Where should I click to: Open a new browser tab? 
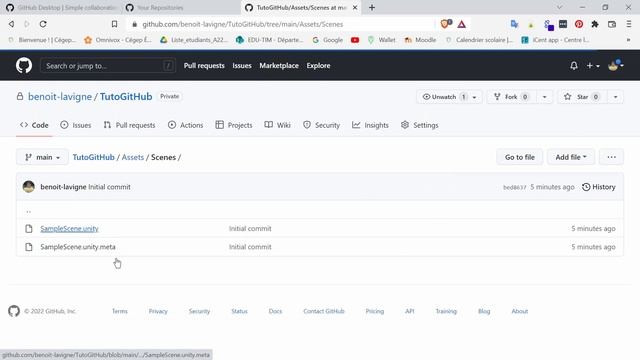(372, 7)
